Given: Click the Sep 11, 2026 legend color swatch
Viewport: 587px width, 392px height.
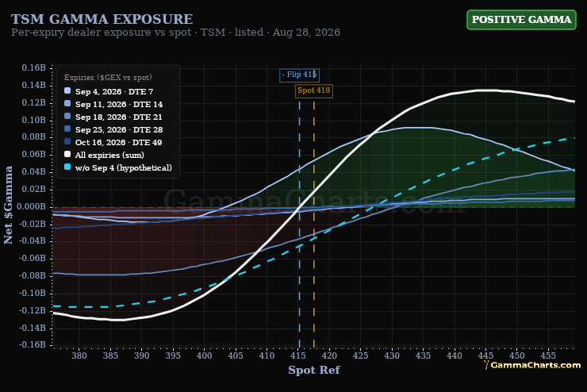Looking at the screenshot, I should tap(67, 104).
